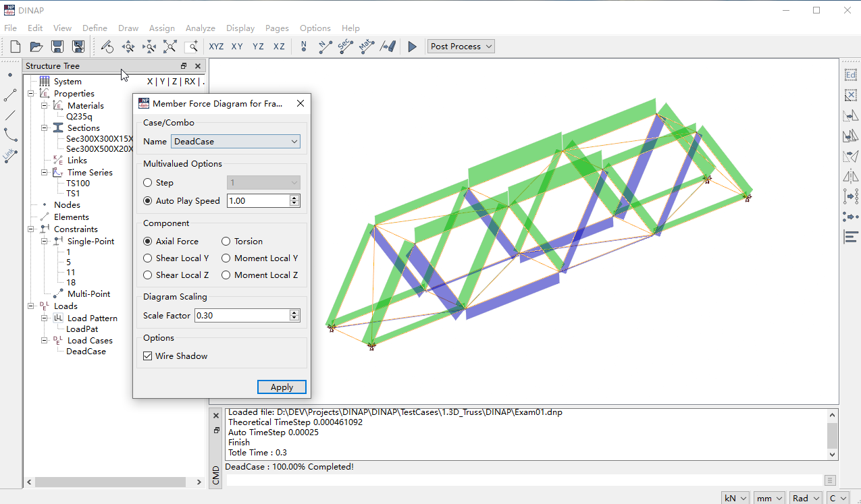This screenshot has height=504, width=861.
Task: Open the DeadCase name dropdown
Action: click(x=235, y=142)
